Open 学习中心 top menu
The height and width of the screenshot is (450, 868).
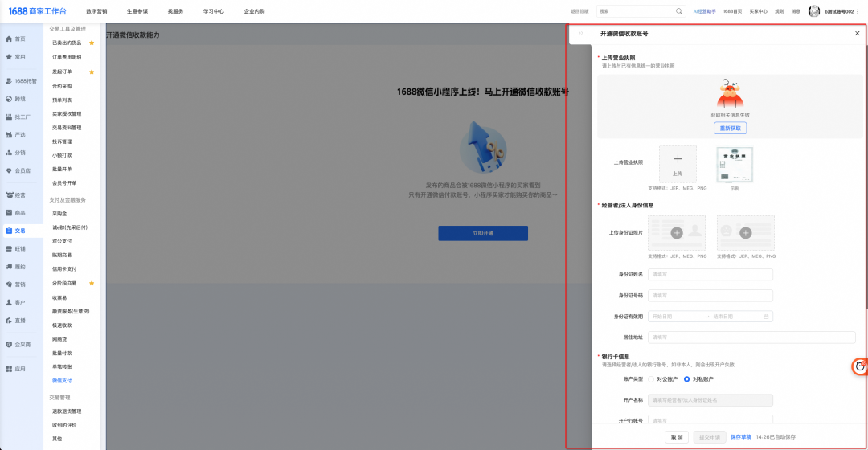click(214, 11)
